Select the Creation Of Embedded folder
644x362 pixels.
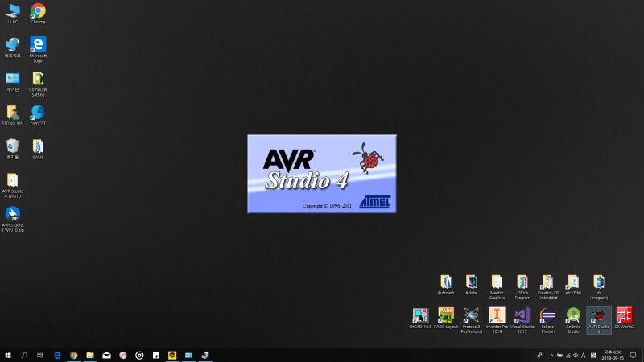(547, 287)
